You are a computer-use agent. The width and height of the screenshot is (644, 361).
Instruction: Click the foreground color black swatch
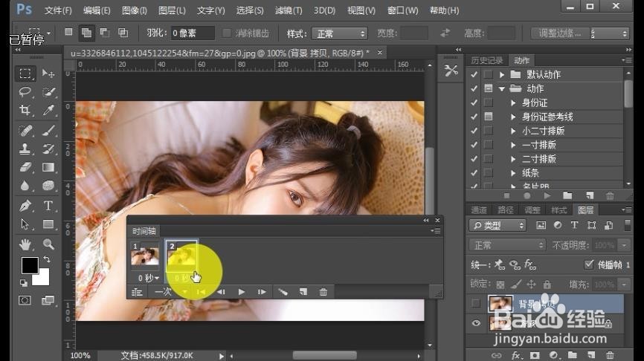tap(29, 264)
